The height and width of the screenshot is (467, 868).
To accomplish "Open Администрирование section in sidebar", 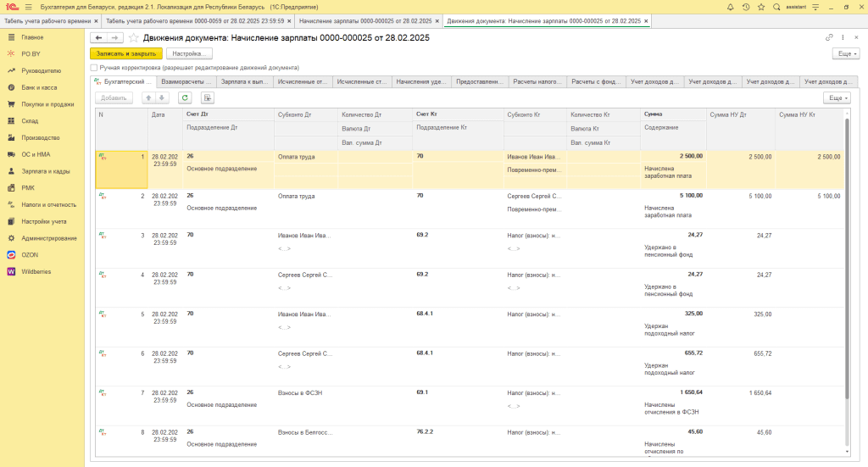I will (48, 238).
